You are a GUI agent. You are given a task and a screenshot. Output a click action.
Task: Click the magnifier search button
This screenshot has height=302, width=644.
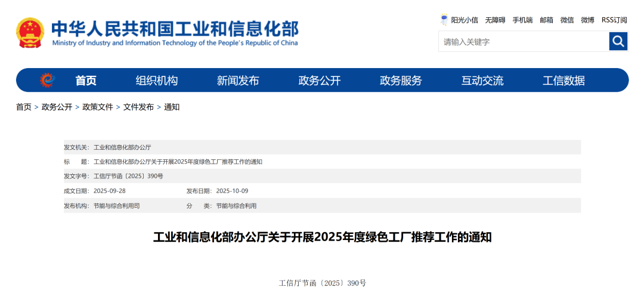pyautogui.click(x=618, y=41)
